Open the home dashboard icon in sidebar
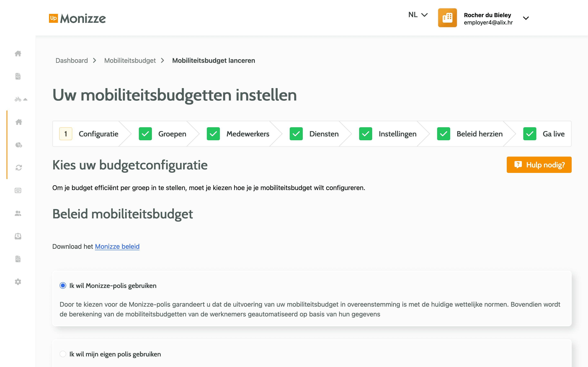Image resolution: width=588 pixels, height=367 pixels. click(18, 54)
